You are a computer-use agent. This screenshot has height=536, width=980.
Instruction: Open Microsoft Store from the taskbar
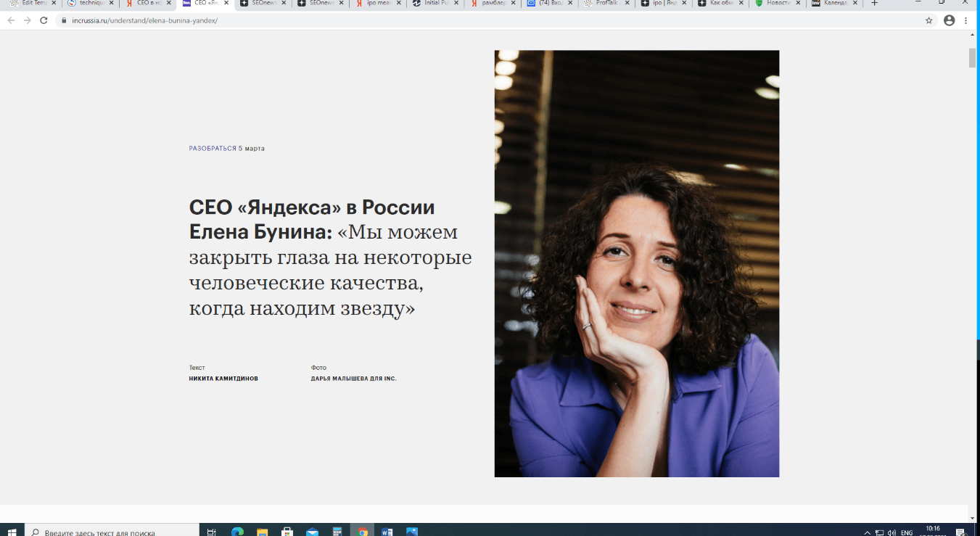coord(287,532)
